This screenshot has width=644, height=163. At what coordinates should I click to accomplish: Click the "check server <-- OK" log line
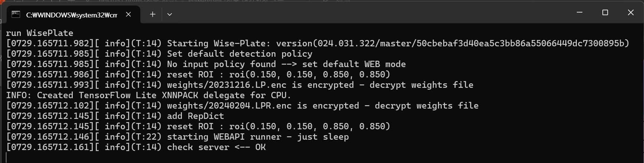coord(136,147)
